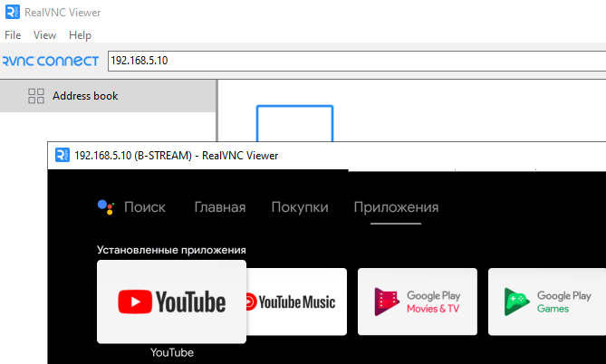Select the Address book grid icon
The width and height of the screenshot is (606, 364).
[x=36, y=96]
